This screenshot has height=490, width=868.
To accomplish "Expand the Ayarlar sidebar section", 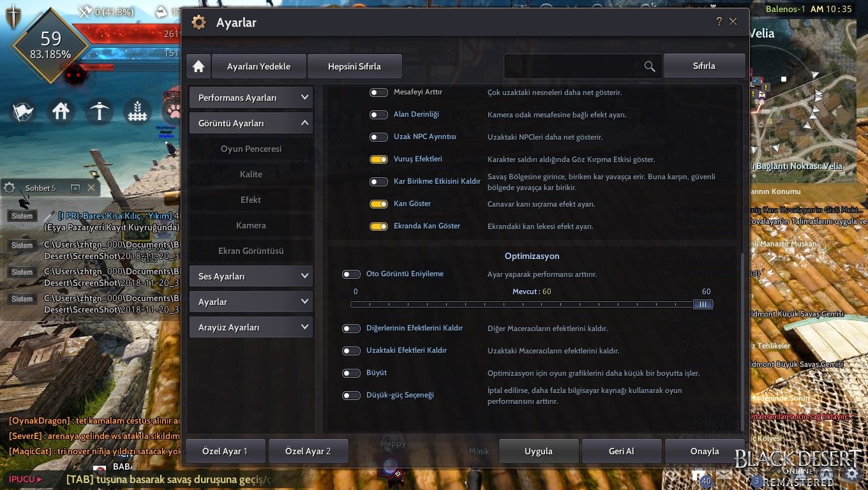I will coord(251,302).
